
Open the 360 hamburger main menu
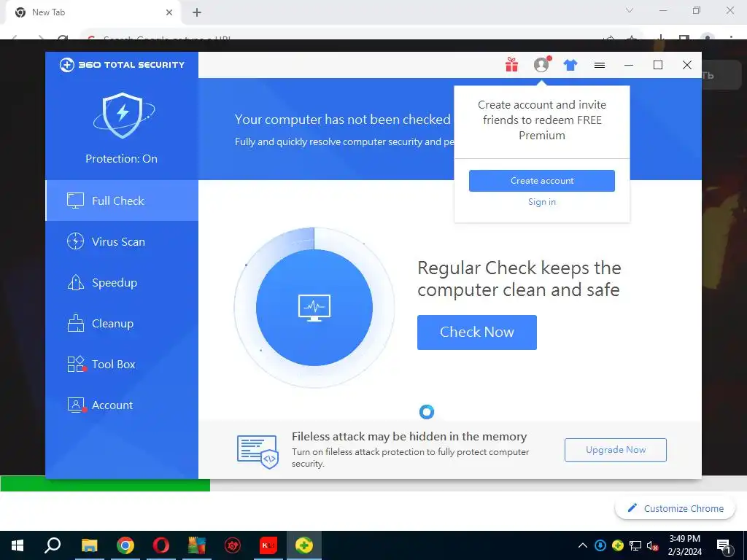pos(600,65)
